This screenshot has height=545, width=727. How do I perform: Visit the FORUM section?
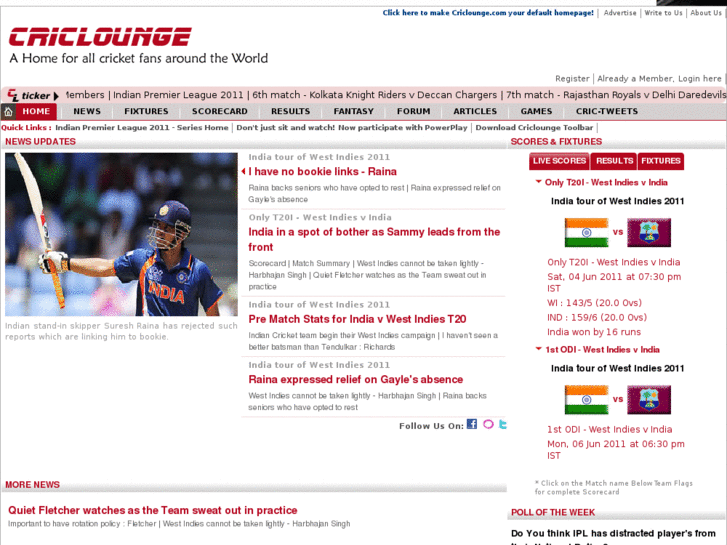tap(413, 111)
